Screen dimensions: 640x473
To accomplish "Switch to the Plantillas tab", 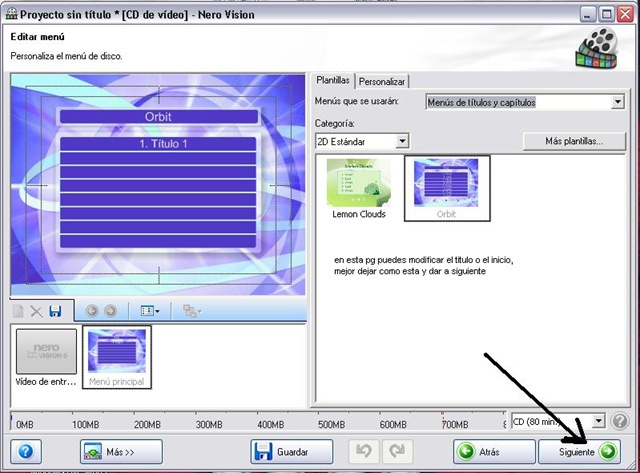I will (333, 80).
